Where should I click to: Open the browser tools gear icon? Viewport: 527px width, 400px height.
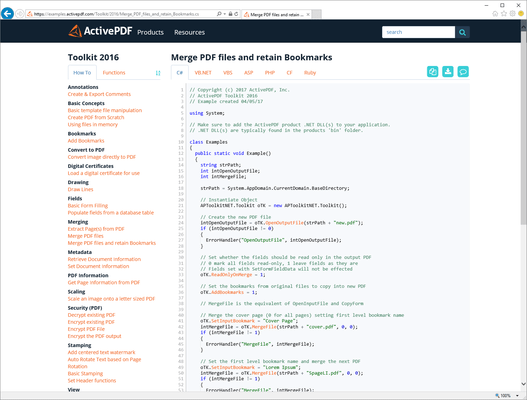(x=512, y=13)
